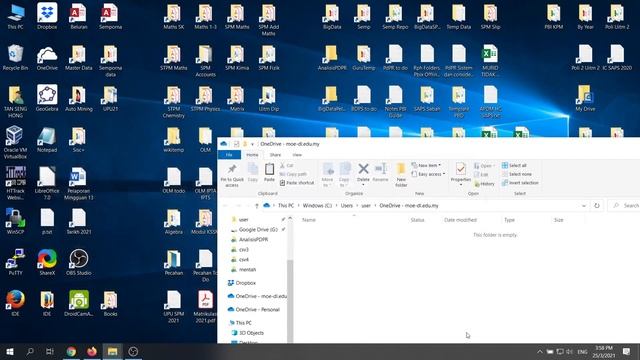This screenshot has height=360, width=640.
Task: Select the Matrikulasi 2021.pdf desktop file
Action: tap(205, 307)
